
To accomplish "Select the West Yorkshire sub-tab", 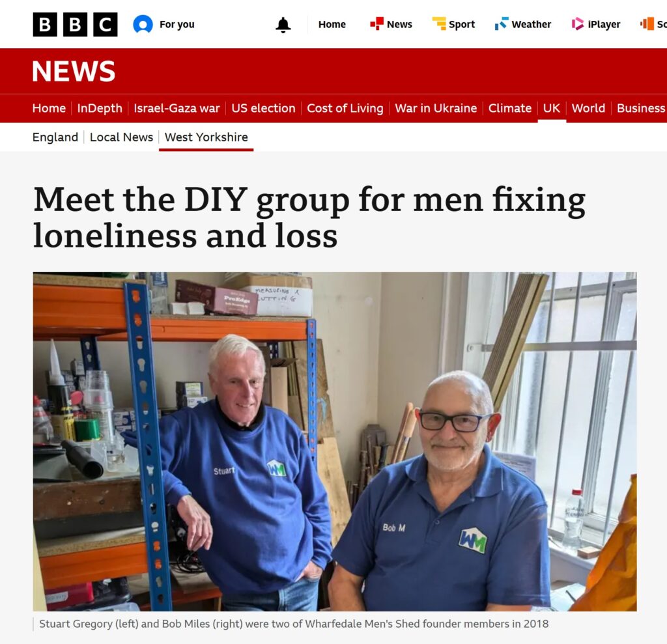I will (206, 137).
